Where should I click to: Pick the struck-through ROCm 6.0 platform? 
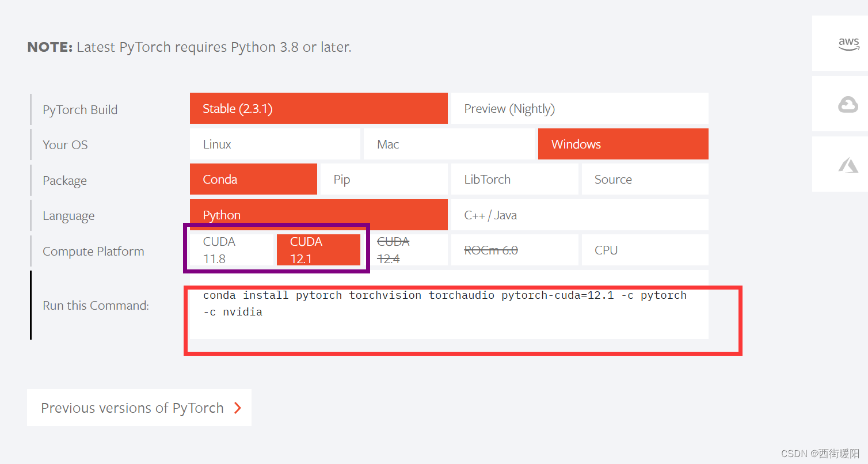tap(515, 250)
